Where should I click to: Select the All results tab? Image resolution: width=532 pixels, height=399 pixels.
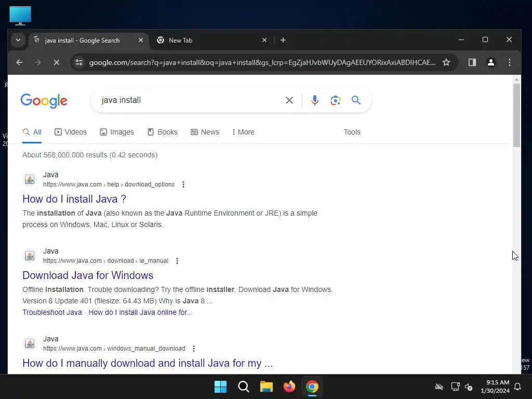(x=32, y=132)
